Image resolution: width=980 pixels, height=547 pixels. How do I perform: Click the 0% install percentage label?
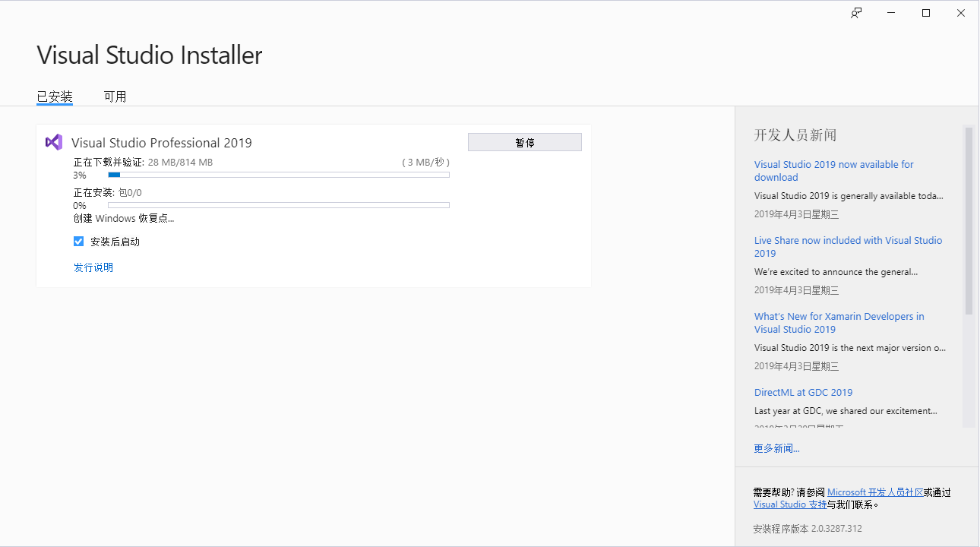click(x=80, y=206)
